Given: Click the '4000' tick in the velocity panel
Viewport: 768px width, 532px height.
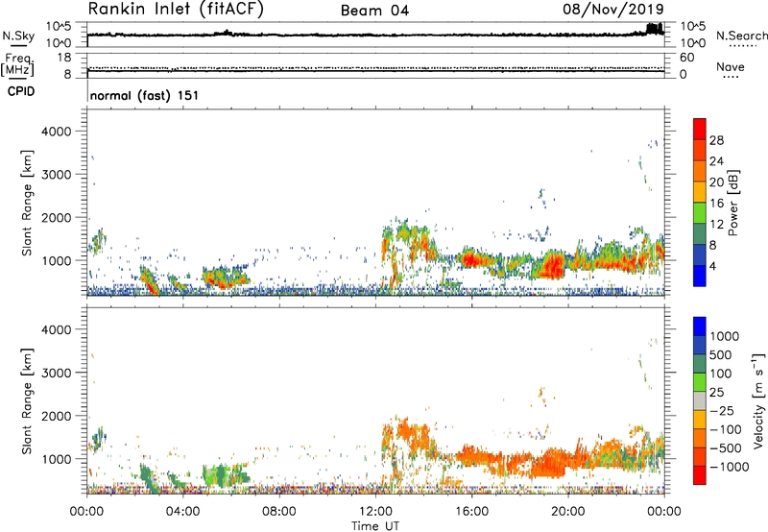Looking at the screenshot, I should pos(56,329).
